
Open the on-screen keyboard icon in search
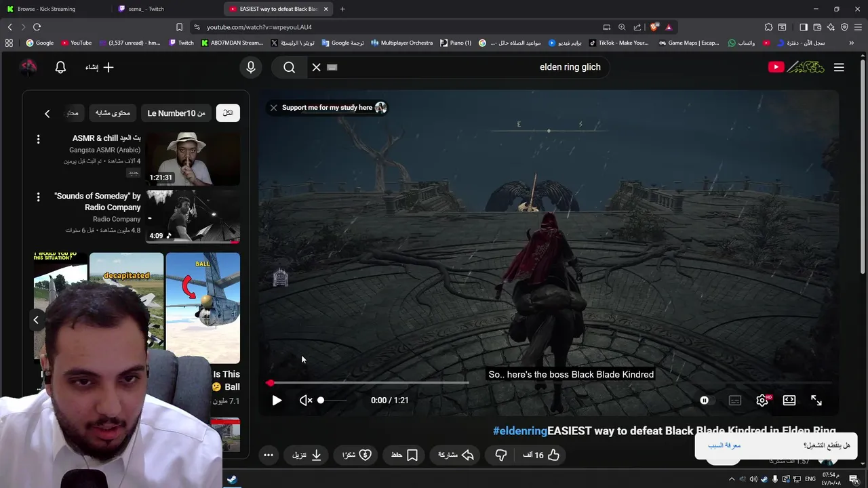pyautogui.click(x=332, y=67)
